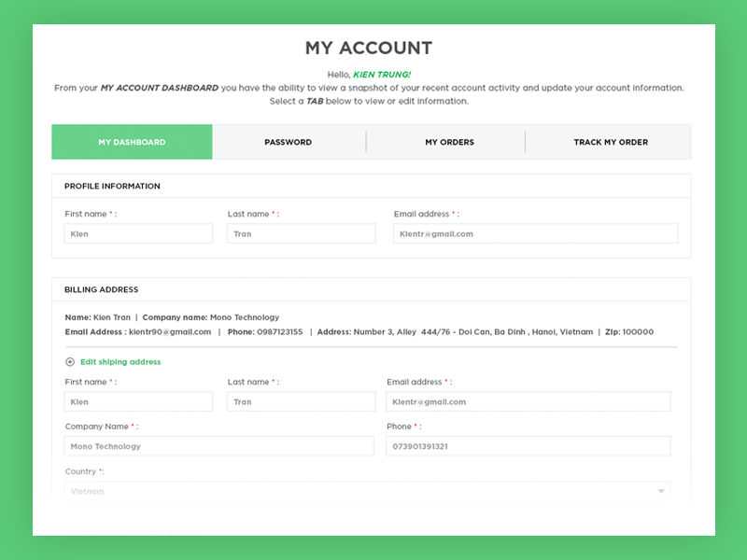Click the BILLING ADDRESS section header
Image resolution: width=747 pixels, height=560 pixels.
pyautogui.click(x=102, y=289)
